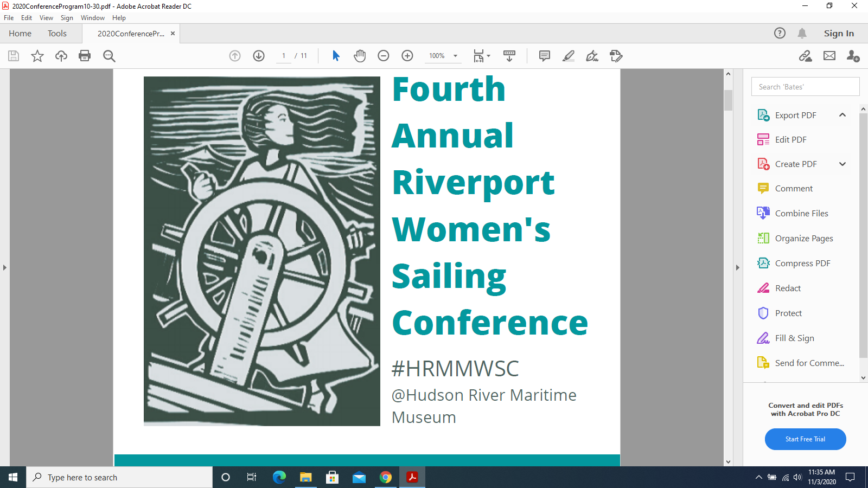Click the Sign In link
The width and height of the screenshot is (868, 488).
[839, 34]
